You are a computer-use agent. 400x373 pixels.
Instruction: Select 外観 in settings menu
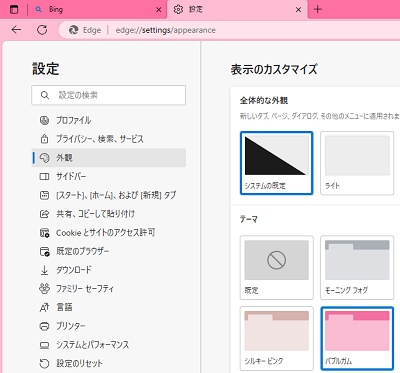[x=109, y=158]
